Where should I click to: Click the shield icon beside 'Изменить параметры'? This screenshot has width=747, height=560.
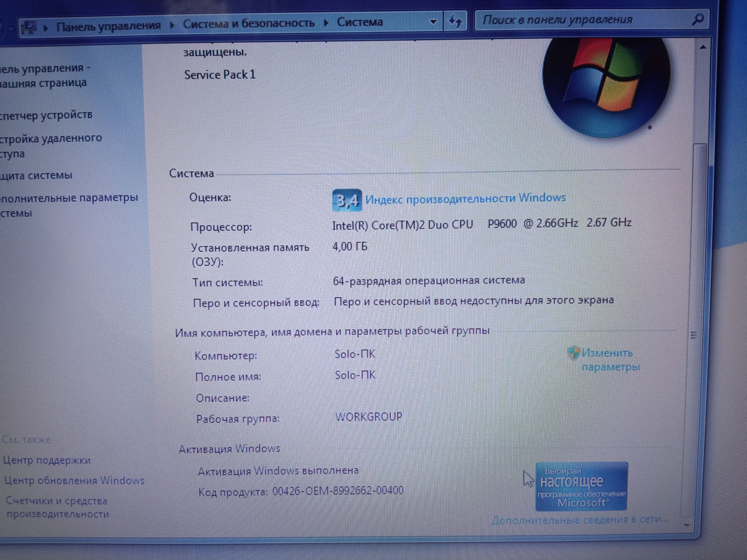click(x=573, y=353)
